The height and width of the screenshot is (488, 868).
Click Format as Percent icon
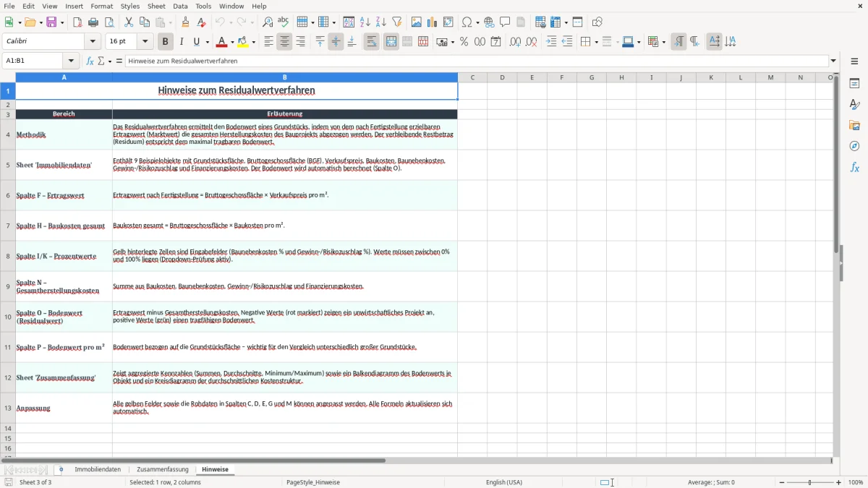[464, 42]
